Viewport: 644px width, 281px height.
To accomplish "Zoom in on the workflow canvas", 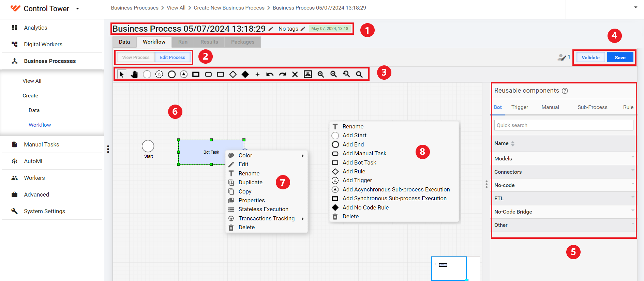I will coord(321,74).
